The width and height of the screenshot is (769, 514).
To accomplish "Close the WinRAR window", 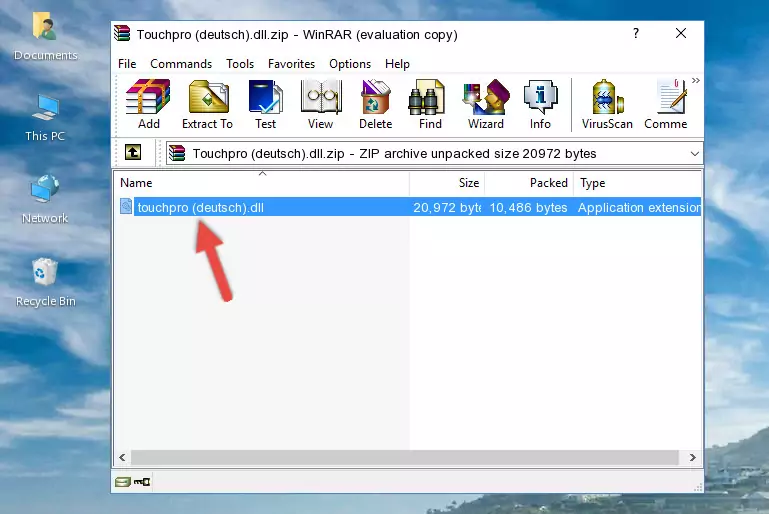I will click(681, 33).
